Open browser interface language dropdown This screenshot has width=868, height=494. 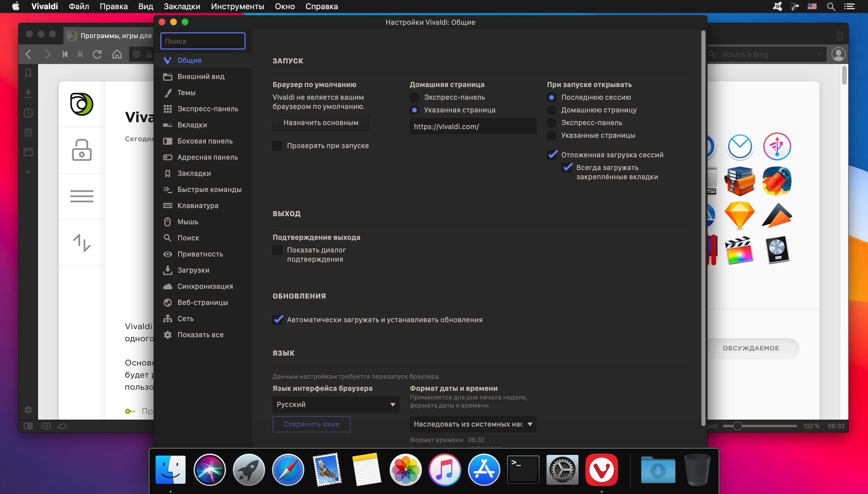[x=335, y=404]
